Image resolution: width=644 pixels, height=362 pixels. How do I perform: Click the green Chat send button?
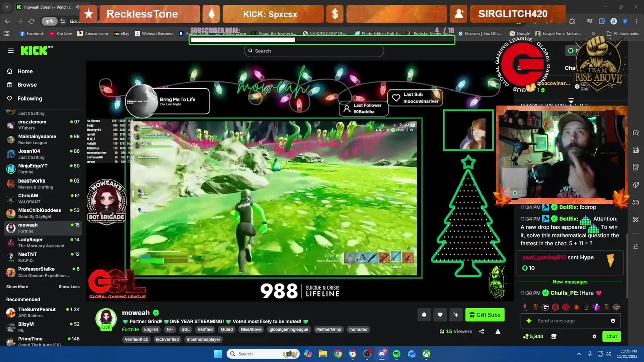612,337
